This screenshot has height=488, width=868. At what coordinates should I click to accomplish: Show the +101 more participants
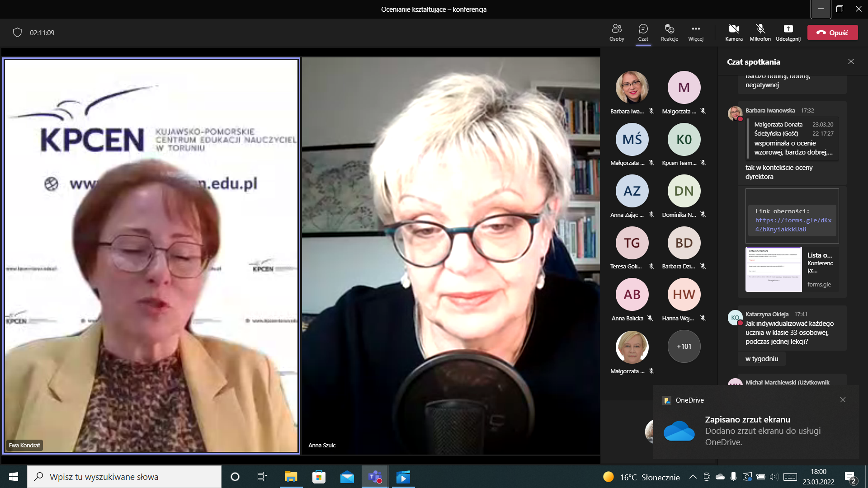684,346
